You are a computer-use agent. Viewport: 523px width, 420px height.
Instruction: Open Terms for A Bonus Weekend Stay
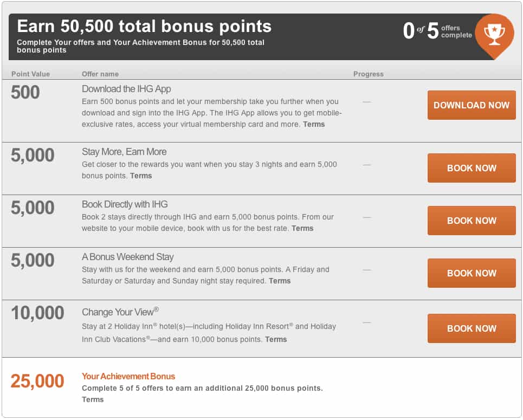coord(279,281)
